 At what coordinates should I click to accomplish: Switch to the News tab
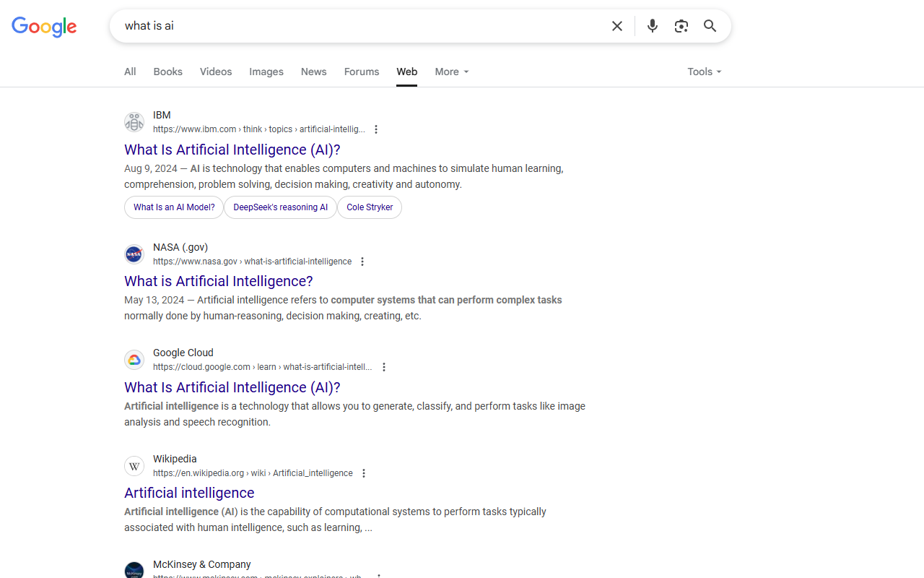tap(313, 72)
